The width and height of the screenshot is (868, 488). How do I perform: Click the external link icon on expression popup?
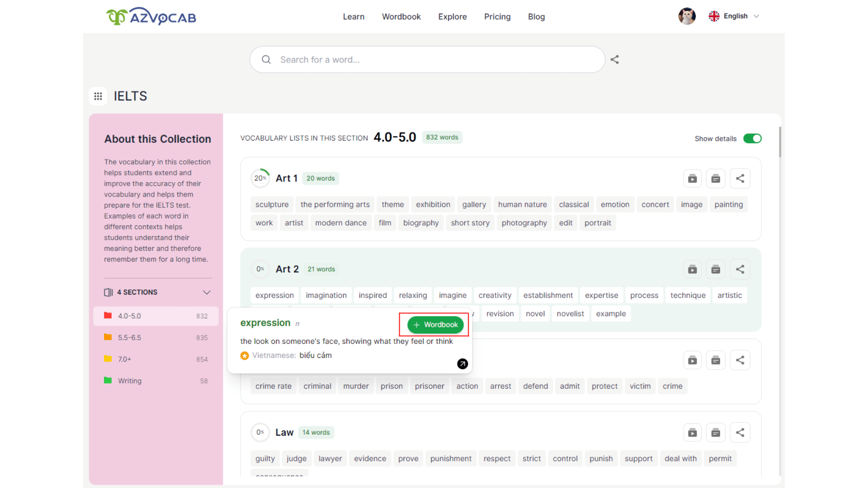(x=462, y=363)
